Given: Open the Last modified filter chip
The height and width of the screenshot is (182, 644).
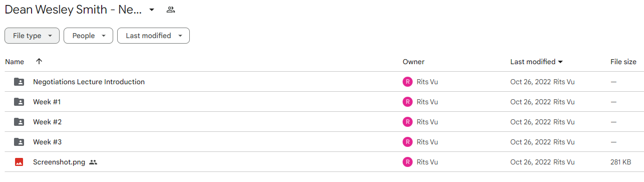Looking at the screenshot, I should [153, 36].
